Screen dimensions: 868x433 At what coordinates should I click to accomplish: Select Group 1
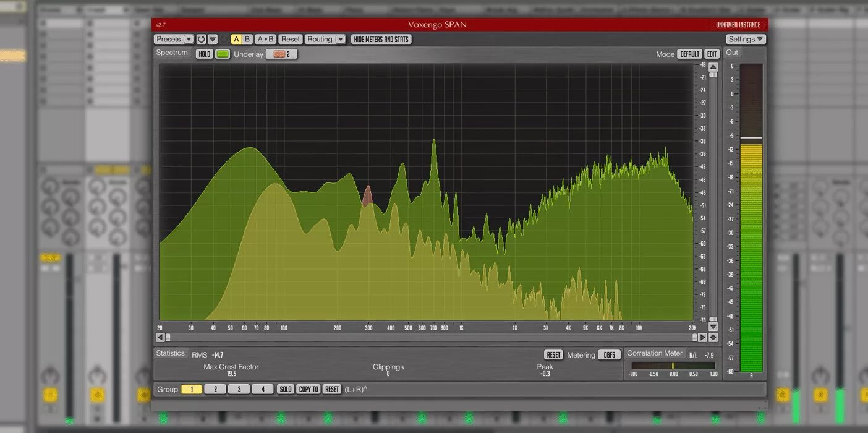click(192, 389)
